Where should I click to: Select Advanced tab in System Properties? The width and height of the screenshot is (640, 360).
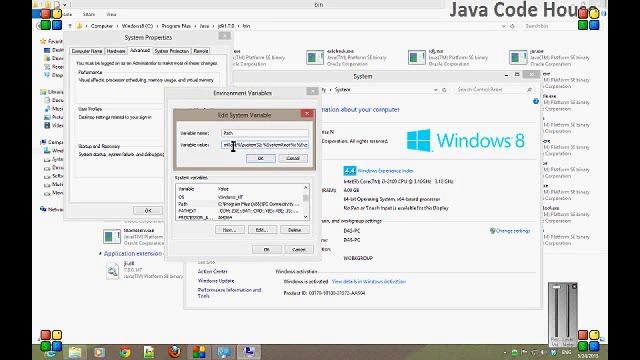140,51
